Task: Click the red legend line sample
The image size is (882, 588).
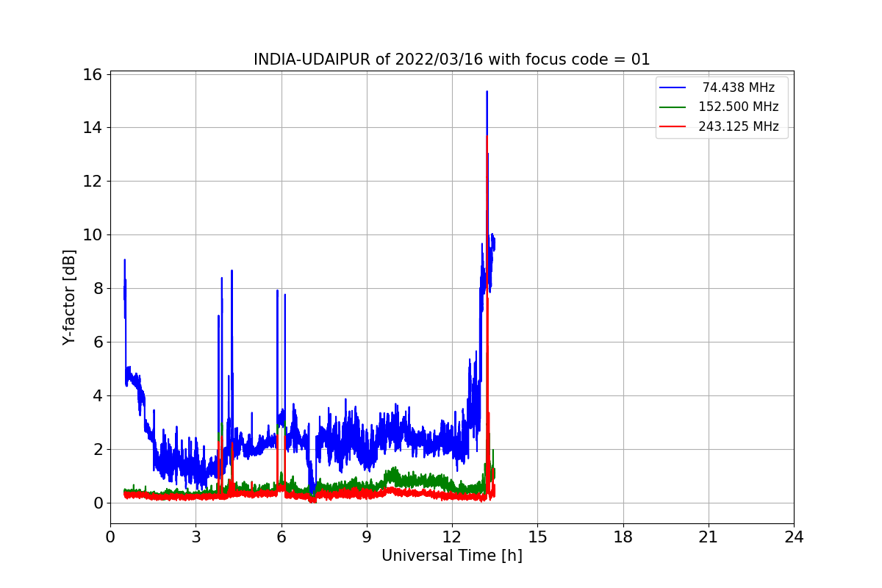Action: point(673,126)
